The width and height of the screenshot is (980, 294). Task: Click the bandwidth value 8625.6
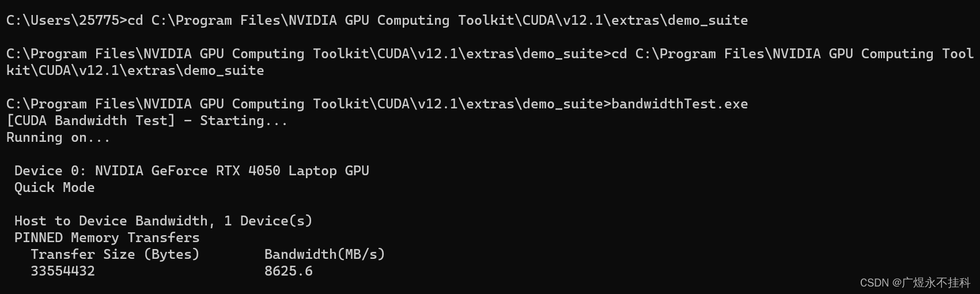tap(289, 271)
